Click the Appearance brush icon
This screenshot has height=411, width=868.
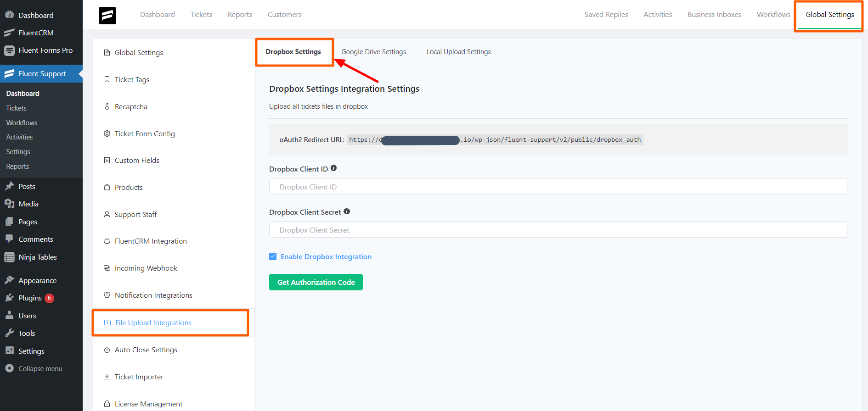(9, 280)
